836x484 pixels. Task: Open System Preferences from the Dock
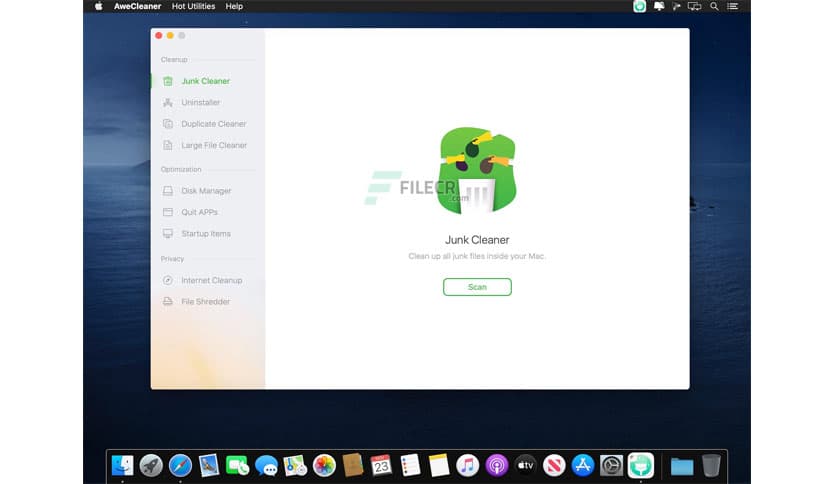coord(612,465)
